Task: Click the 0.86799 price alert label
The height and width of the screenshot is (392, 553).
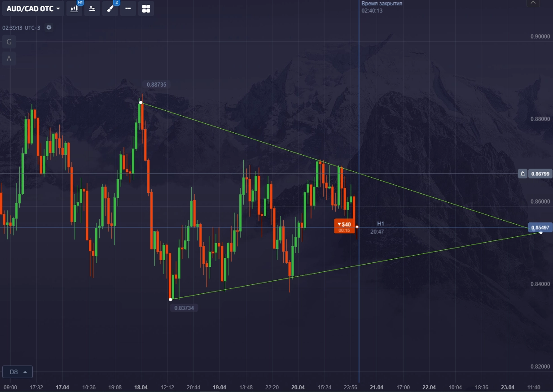Action: click(540, 174)
